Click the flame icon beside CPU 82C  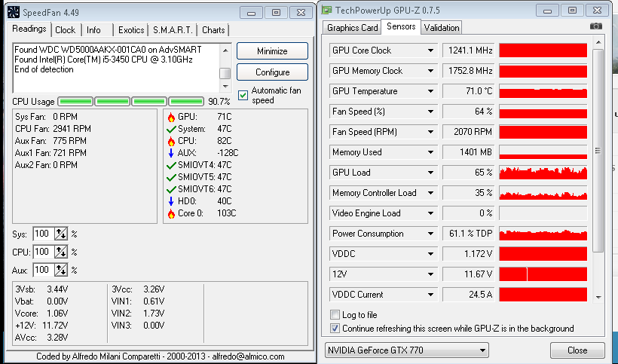click(x=171, y=141)
